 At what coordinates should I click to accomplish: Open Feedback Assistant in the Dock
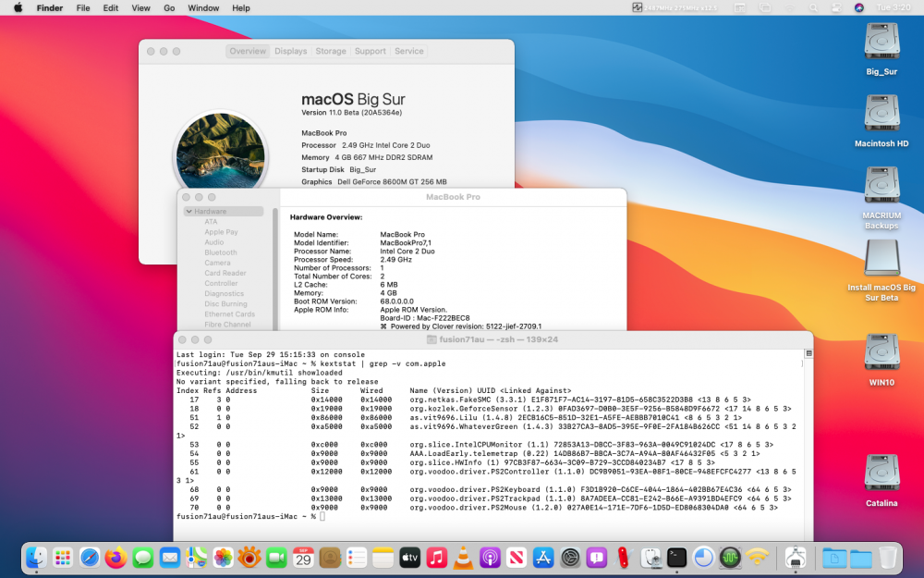[597, 558]
